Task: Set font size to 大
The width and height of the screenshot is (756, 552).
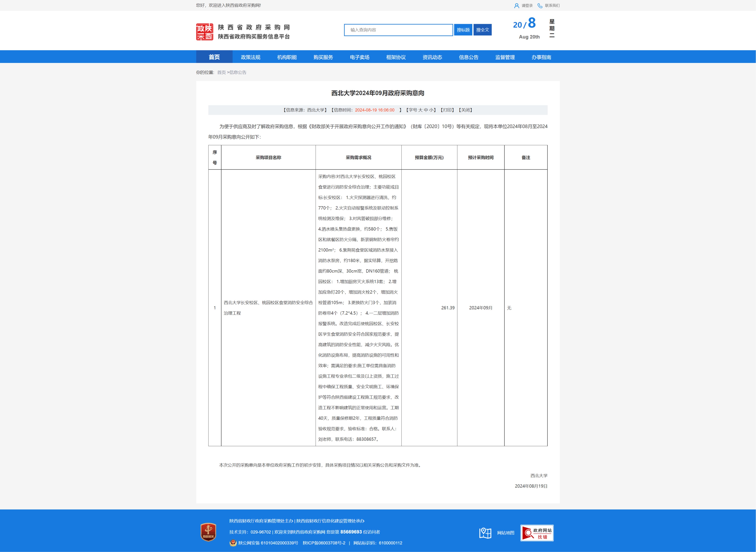Action: tap(420, 110)
